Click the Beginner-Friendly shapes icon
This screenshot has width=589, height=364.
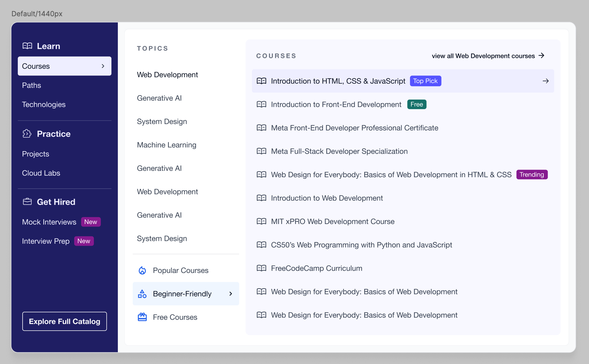pyautogui.click(x=142, y=294)
